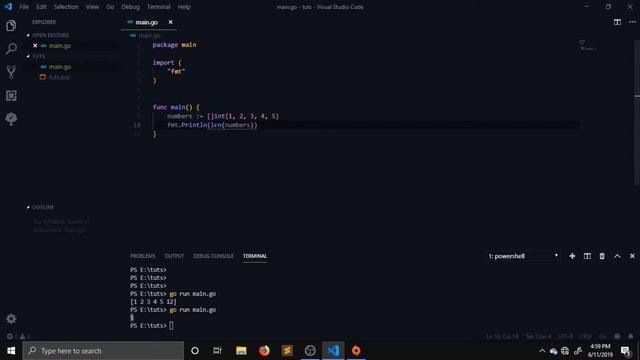640x360 pixels.
Task: Open File Explorer from the taskbar
Action: [241, 351]
